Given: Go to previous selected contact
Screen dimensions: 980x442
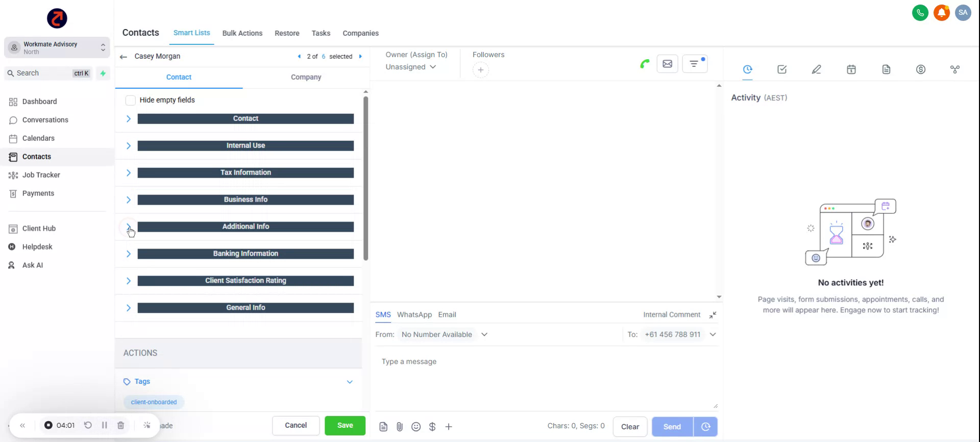Looking at the screenshot, I should [x=299, y=57].
